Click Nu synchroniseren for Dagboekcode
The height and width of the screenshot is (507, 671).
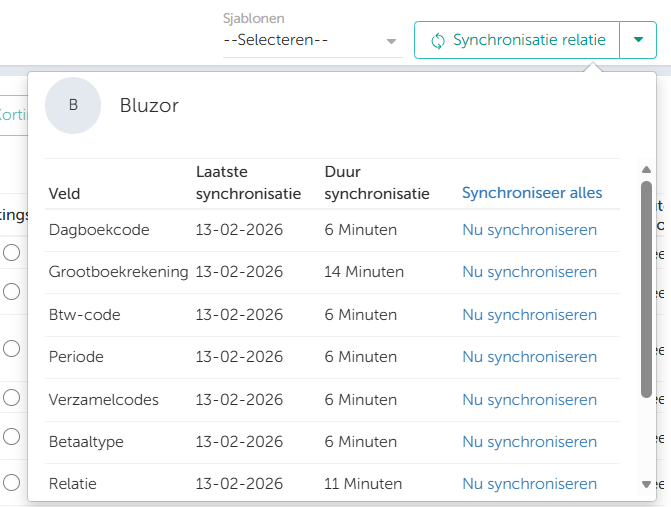click(529, 230)
